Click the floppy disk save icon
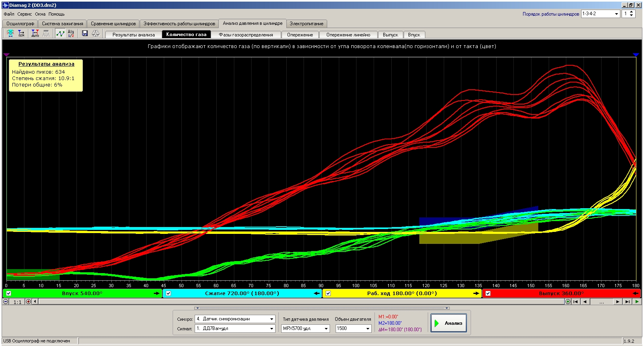The image size is (644, 346). click(x=85, y=33)
